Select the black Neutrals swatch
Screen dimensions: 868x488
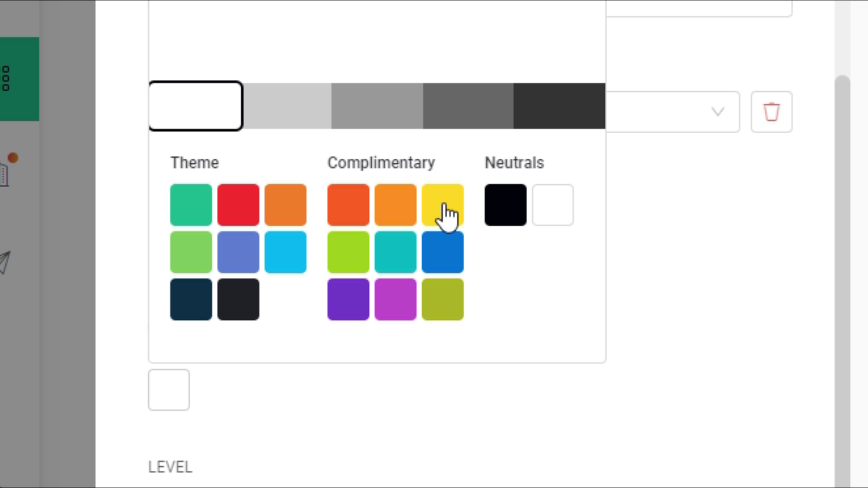[505, 205]
